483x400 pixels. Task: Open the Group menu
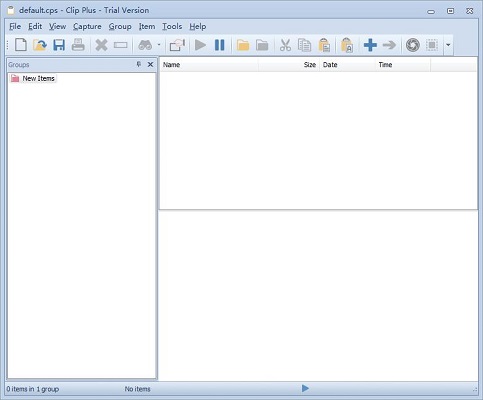pos(120,26)
